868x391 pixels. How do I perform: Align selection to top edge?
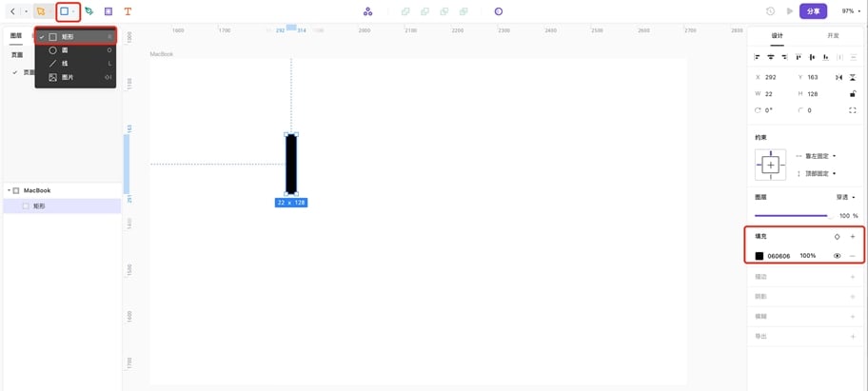coord(799,57)
